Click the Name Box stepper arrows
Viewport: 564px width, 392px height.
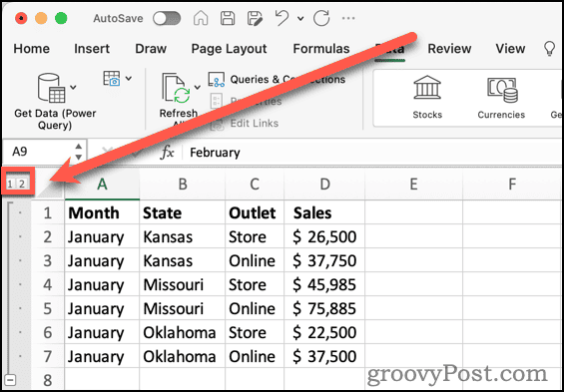[x=79, y=152]
